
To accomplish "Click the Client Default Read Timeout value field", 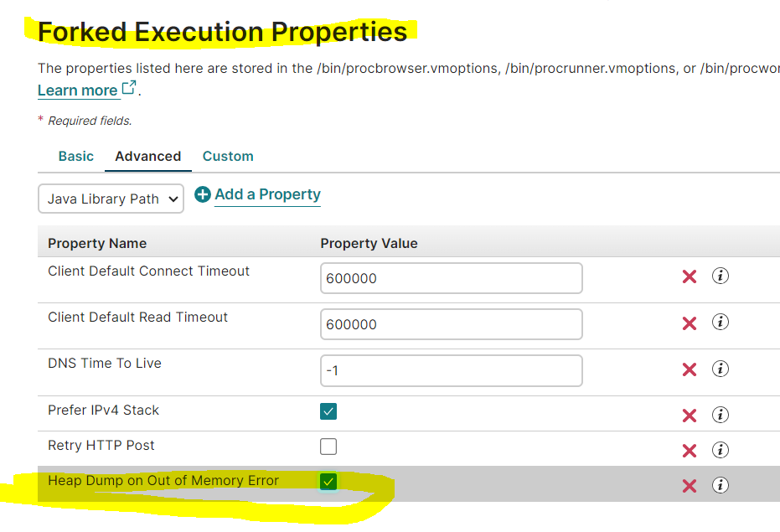I will tap(451, 324).
